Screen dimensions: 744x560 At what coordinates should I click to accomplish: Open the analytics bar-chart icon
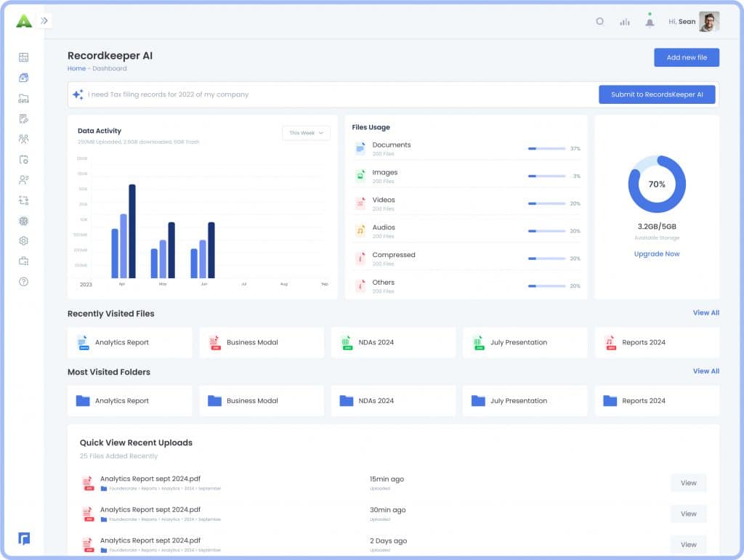(624, 22)
